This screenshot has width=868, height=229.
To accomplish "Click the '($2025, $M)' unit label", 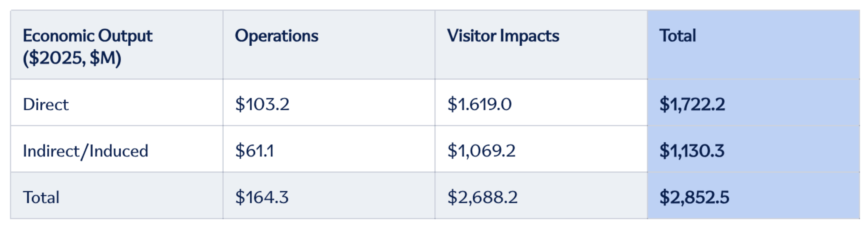I will point(72,58).
